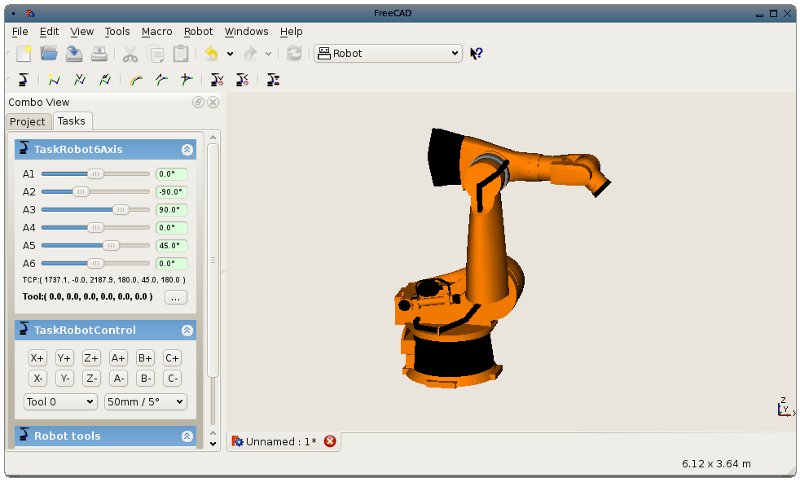Save the document with save icon
Screen dimensions: 800x482
tap(74, 54)
